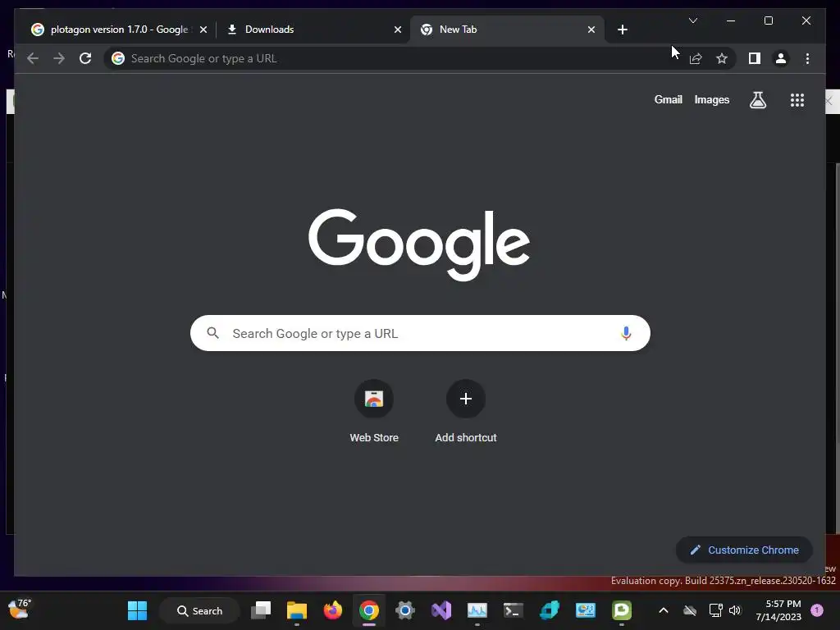Close the New Tab tab
This screenshot has width=840, height=630.
coord(591,30)
